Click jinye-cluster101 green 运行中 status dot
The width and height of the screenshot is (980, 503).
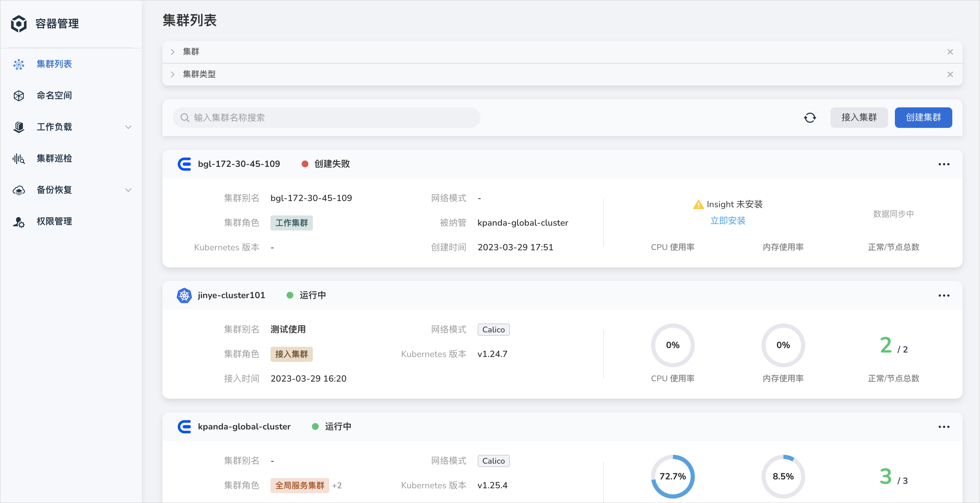point(290,295)
